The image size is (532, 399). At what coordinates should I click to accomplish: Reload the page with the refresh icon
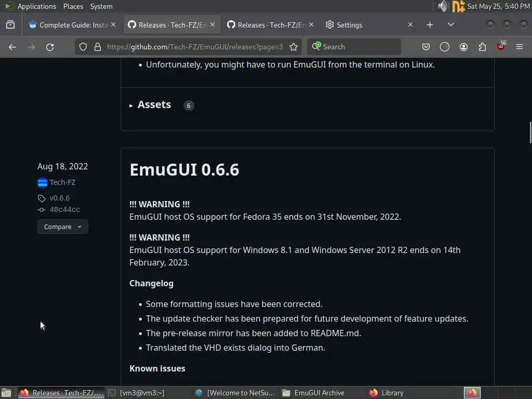50,47
